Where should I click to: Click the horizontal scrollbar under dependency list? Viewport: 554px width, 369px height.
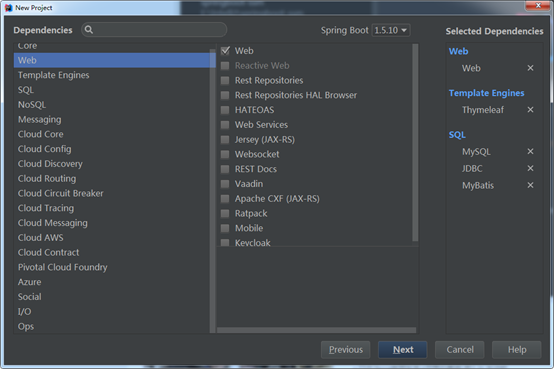317,330
